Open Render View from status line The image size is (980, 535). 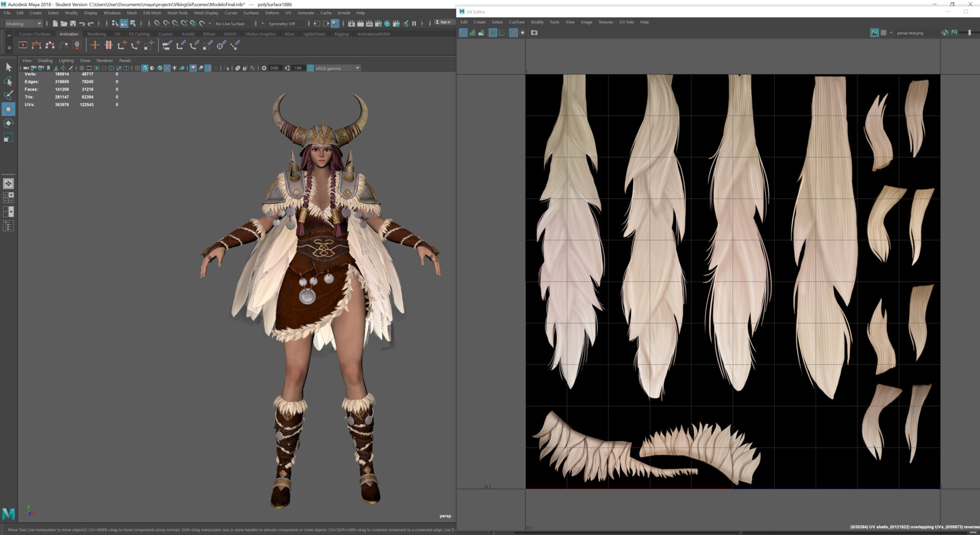tap(352, 23)
